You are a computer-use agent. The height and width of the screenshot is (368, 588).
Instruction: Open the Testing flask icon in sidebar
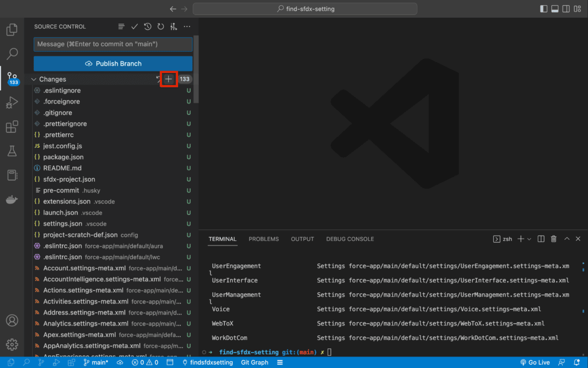pyautogui.click(x=12, y=151)
